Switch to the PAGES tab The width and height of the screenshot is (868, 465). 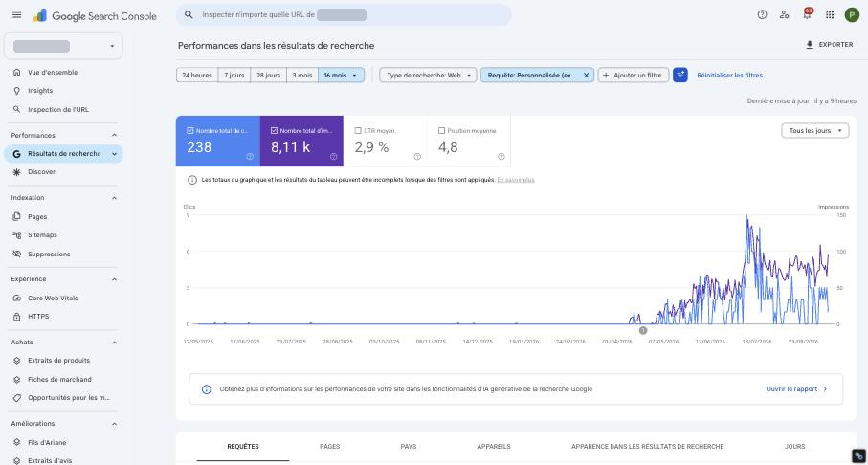pyautogui.click(x=330, y=446)
